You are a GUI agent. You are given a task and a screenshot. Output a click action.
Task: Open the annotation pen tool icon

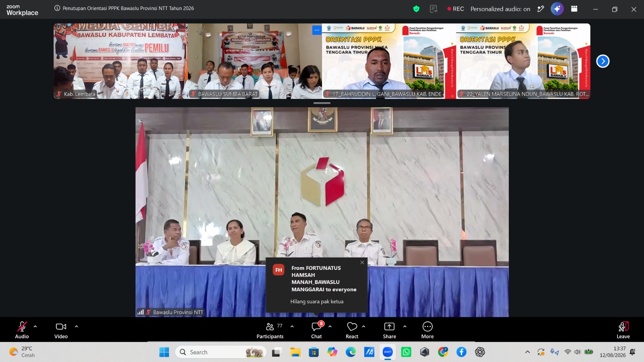click(541, 9)
